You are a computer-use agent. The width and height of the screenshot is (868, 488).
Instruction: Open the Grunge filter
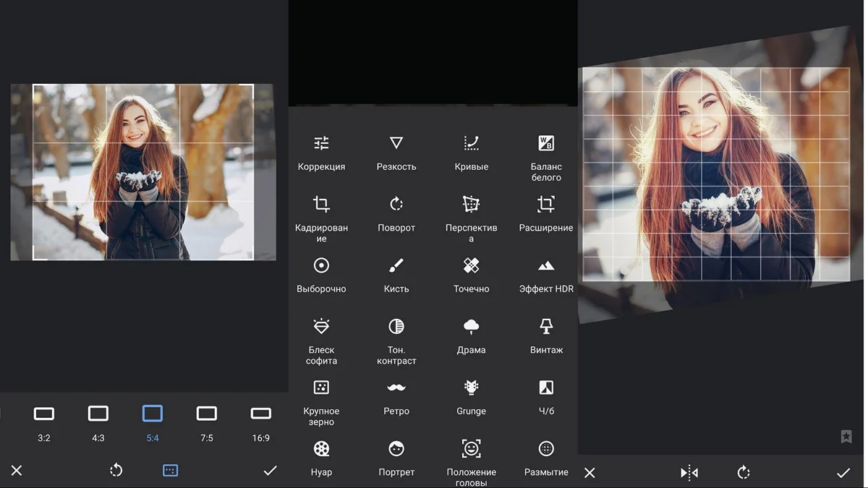pyautogui.click(x=472, y=397)
